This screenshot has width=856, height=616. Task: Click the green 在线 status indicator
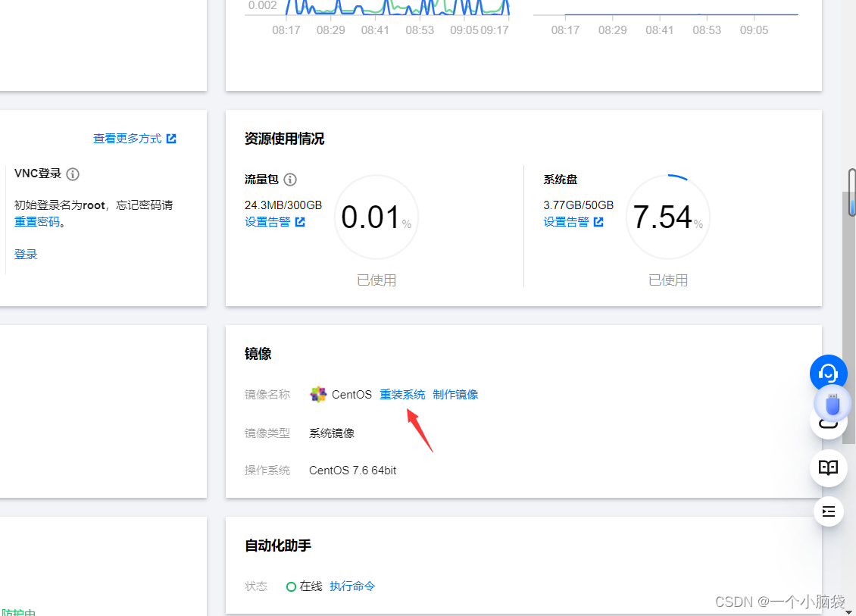pyautogui.click(x=290, y=586)
